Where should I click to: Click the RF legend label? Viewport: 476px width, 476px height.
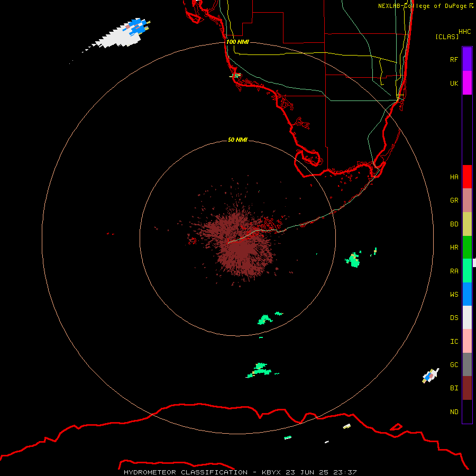point(454,59)
